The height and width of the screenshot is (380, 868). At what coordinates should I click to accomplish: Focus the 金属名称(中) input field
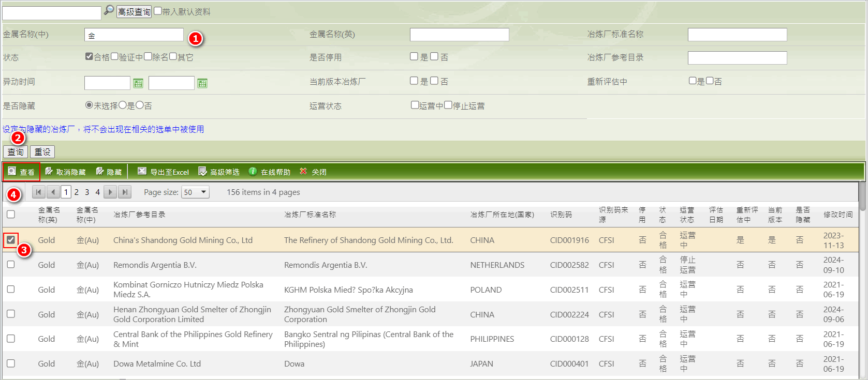pyautogui.click(x=134, y=35)
